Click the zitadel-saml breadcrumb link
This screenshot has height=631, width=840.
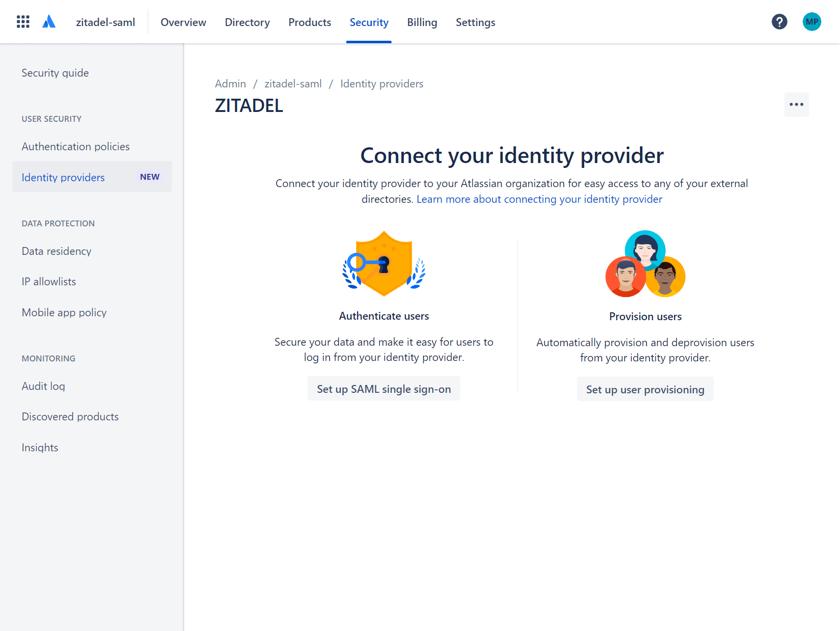point(293,83)
